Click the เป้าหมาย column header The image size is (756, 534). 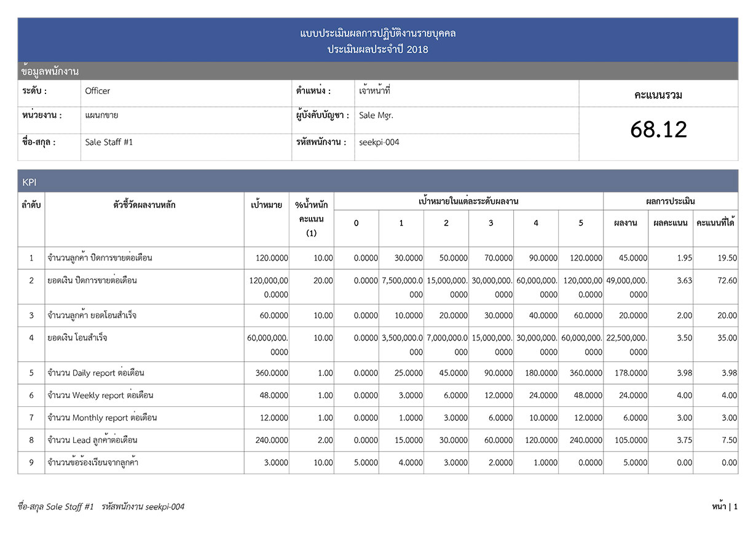267,205
